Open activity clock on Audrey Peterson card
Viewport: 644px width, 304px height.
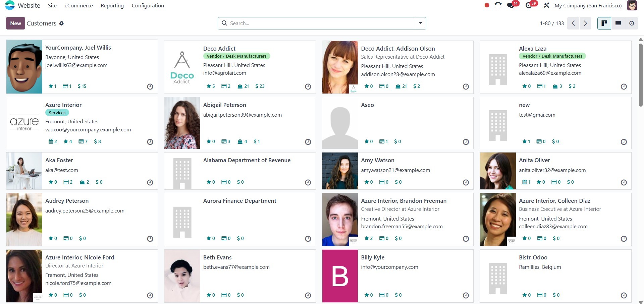(x=150, y=239)
